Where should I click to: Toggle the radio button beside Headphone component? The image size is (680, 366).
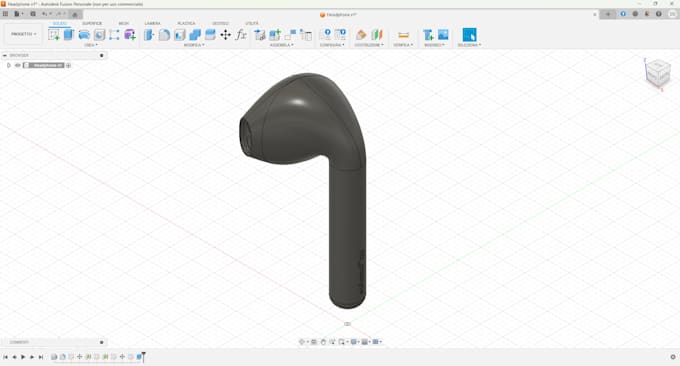coord(69,65)
